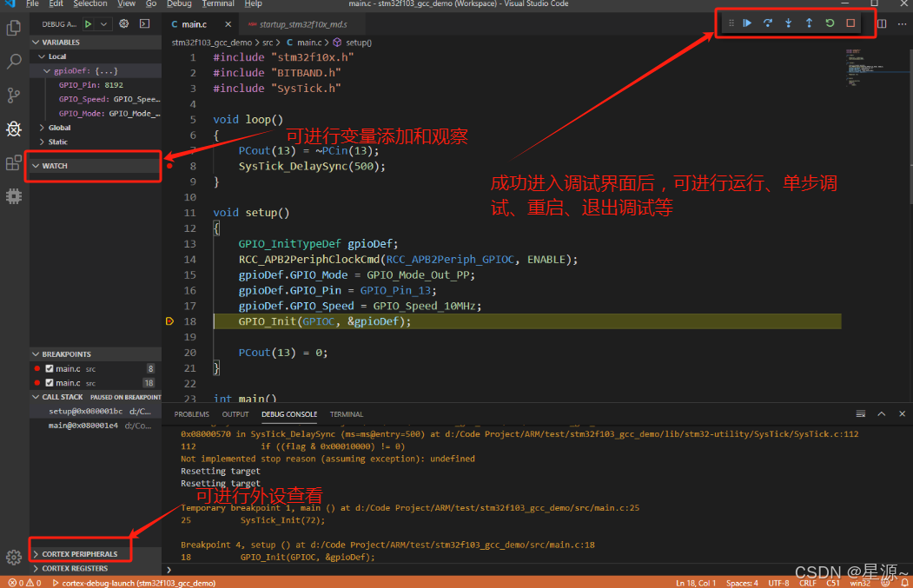
Task: Close the bottom panel
Action: [x=902, y=414]
